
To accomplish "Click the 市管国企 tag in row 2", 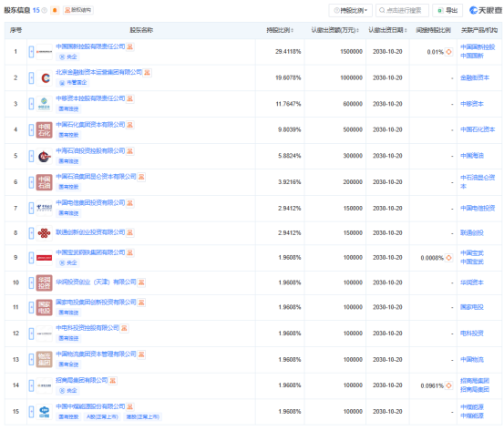I will click(73, 83).
